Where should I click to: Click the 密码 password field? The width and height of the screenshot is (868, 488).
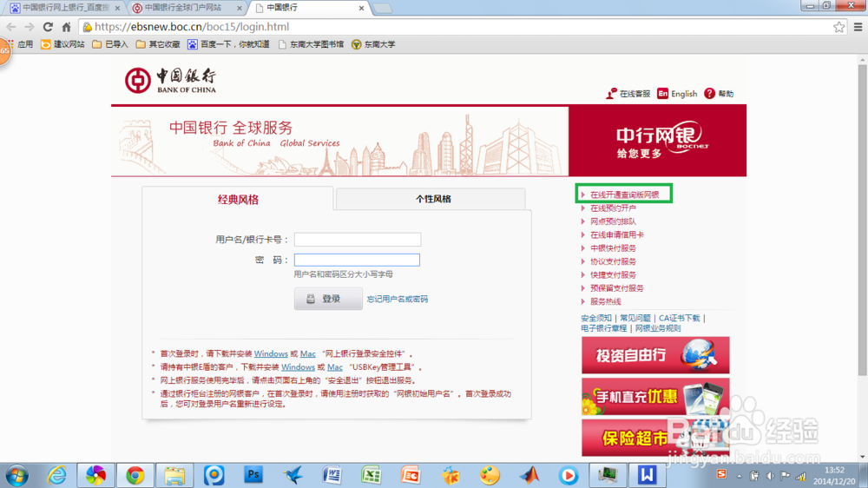(x=357, y=260)
